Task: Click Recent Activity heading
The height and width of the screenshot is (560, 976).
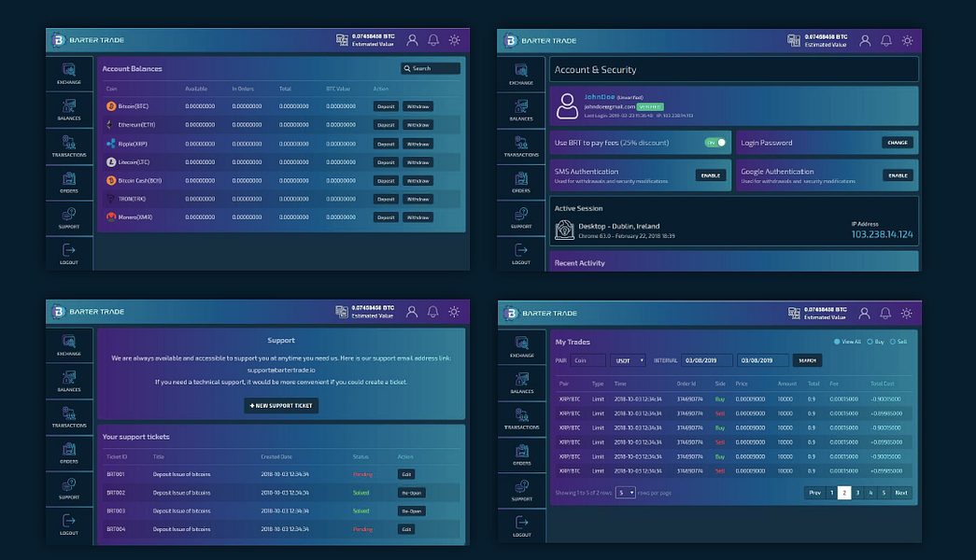Action: [579, 263]
